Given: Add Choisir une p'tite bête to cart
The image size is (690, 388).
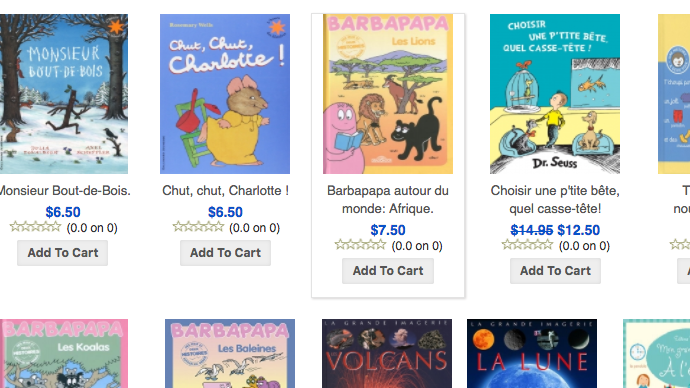Looking at the screenshot, I should (x=555, y=271).
